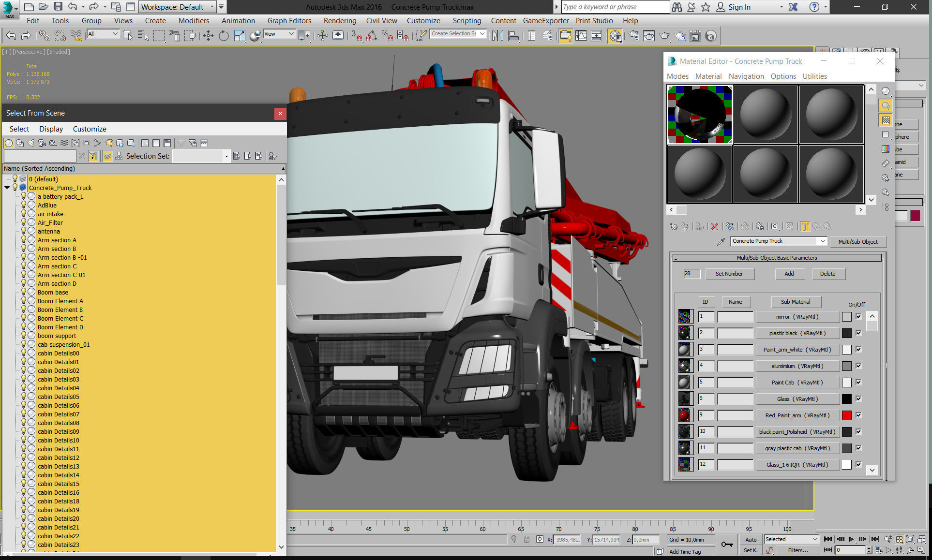Open the Red_Paint_arm (VRayMtl) sub-material
Image resolution: width=932 pixels, height=560 pixels.
(x=797, y=415)
